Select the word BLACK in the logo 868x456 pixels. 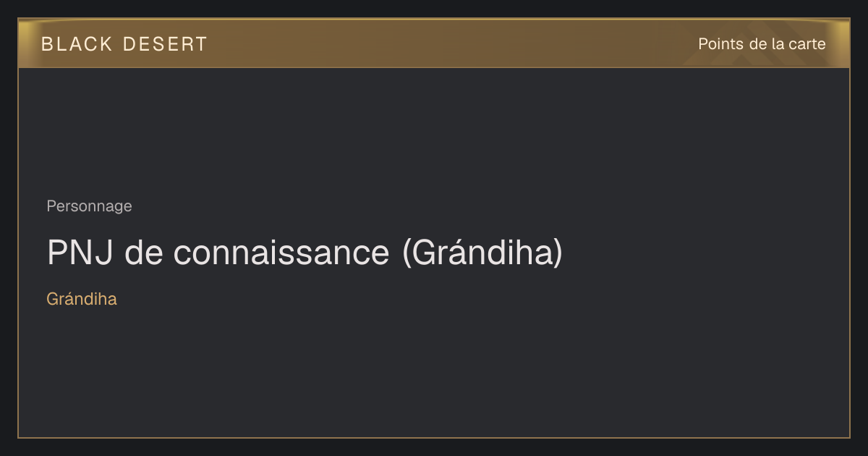click(77, 44)
